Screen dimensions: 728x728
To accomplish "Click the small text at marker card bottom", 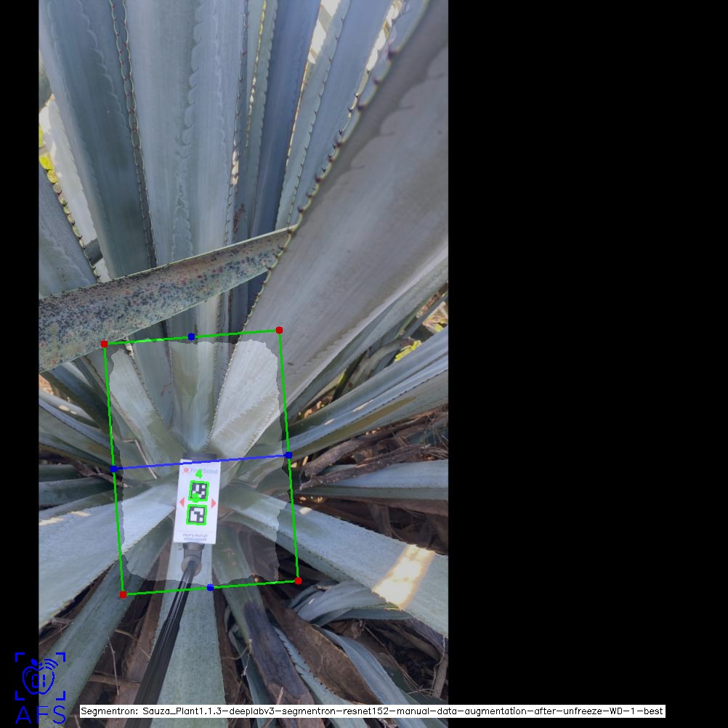I will (195, 535).
